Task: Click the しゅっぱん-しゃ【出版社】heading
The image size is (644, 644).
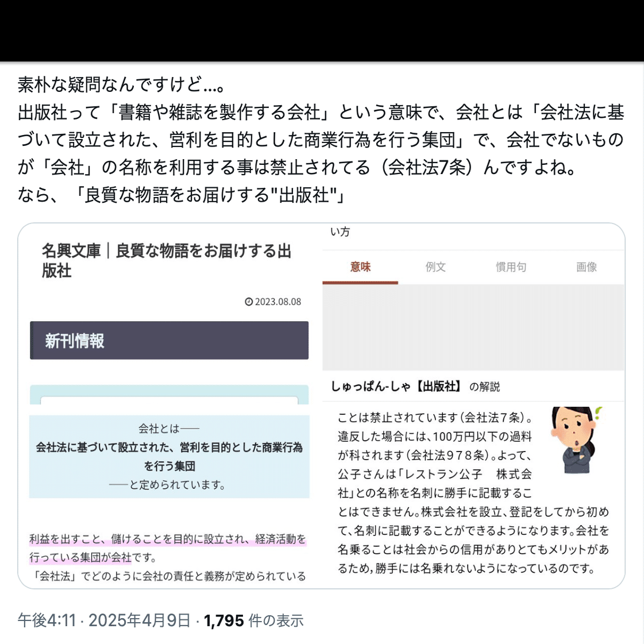Action: tap(396, 387)
